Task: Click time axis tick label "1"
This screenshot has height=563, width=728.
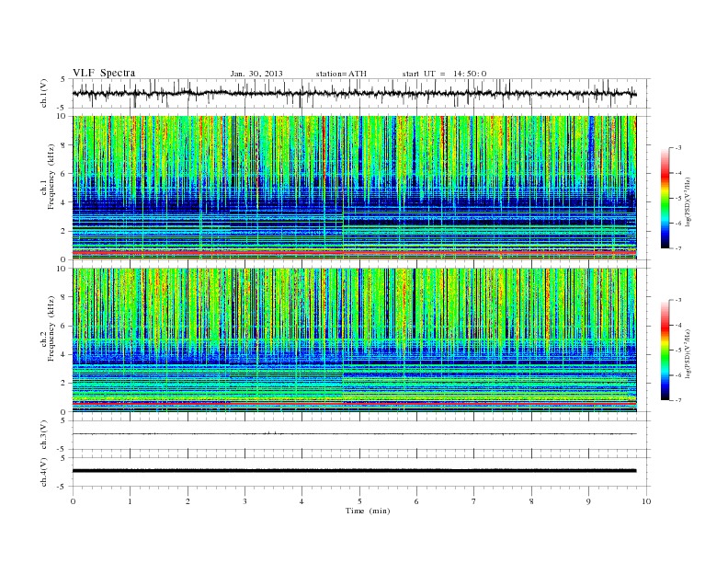Action: [x=131, y=501]
